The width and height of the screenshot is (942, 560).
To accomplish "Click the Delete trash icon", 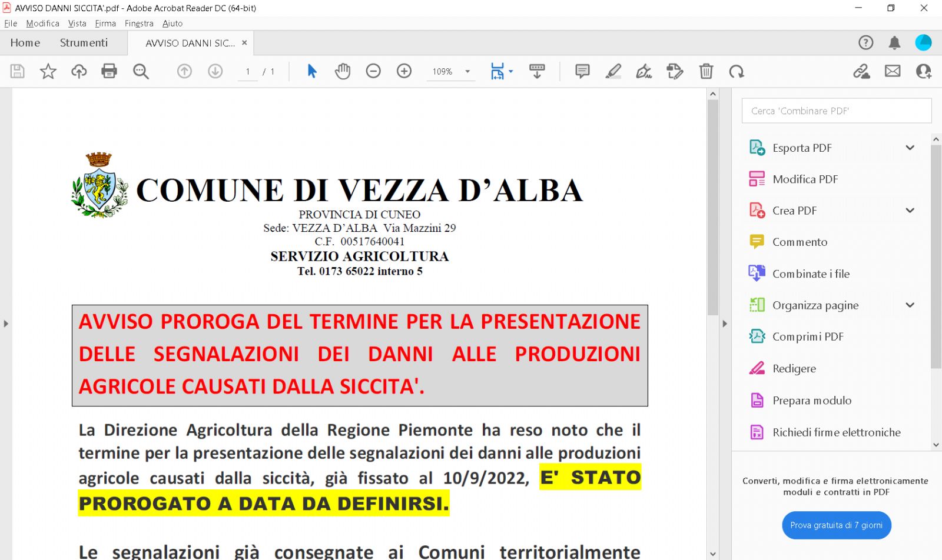I will point(706,71).
